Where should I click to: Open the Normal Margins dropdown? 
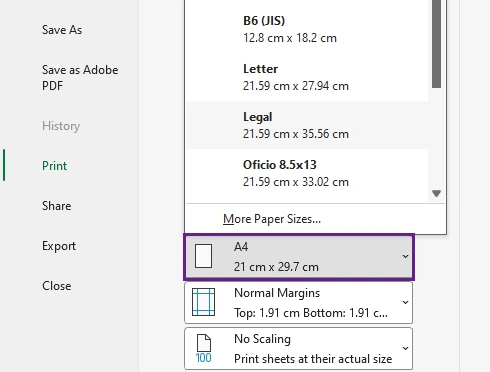tap(299, 303)
